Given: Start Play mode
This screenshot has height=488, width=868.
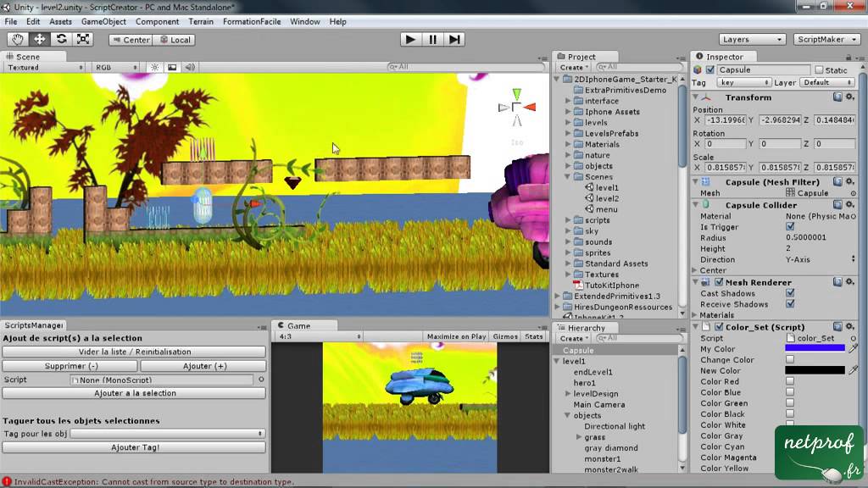Looking at the screenshot, I should pyautogui.click(x=410, y=39).
